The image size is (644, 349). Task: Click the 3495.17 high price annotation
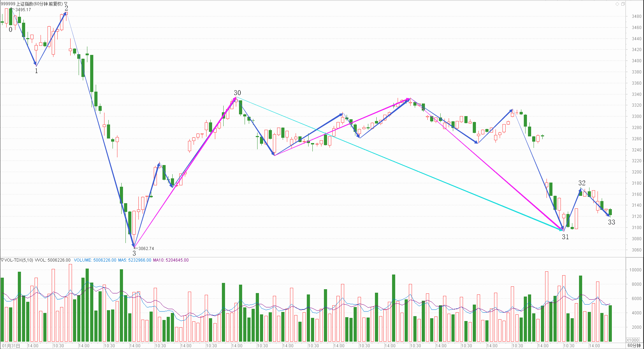point(23,10)
